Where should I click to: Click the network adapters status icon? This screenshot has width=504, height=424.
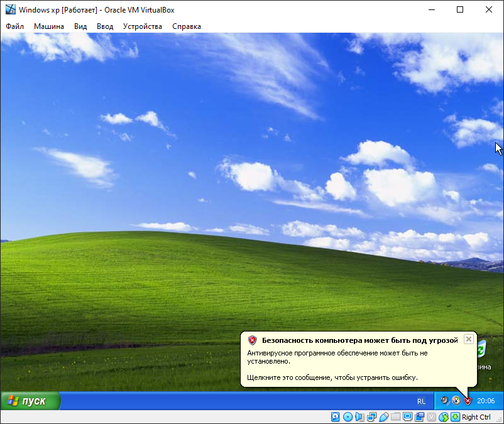[x=371, y=417]
